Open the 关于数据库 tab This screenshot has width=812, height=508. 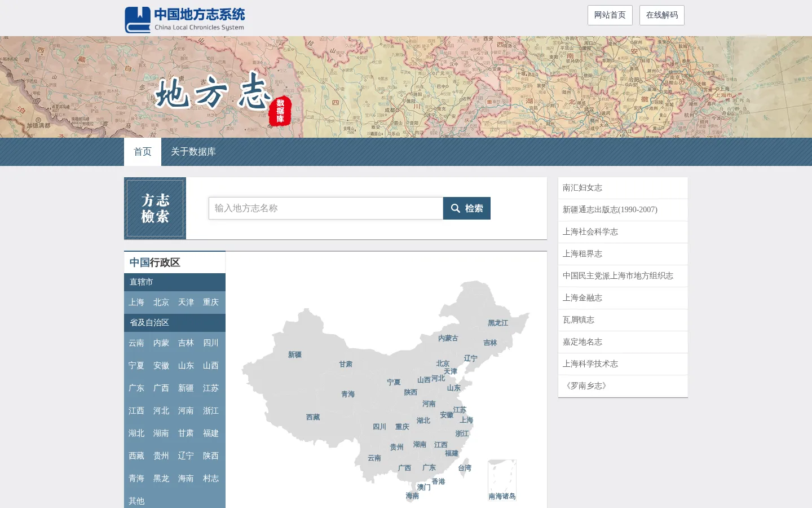point(193,152)
